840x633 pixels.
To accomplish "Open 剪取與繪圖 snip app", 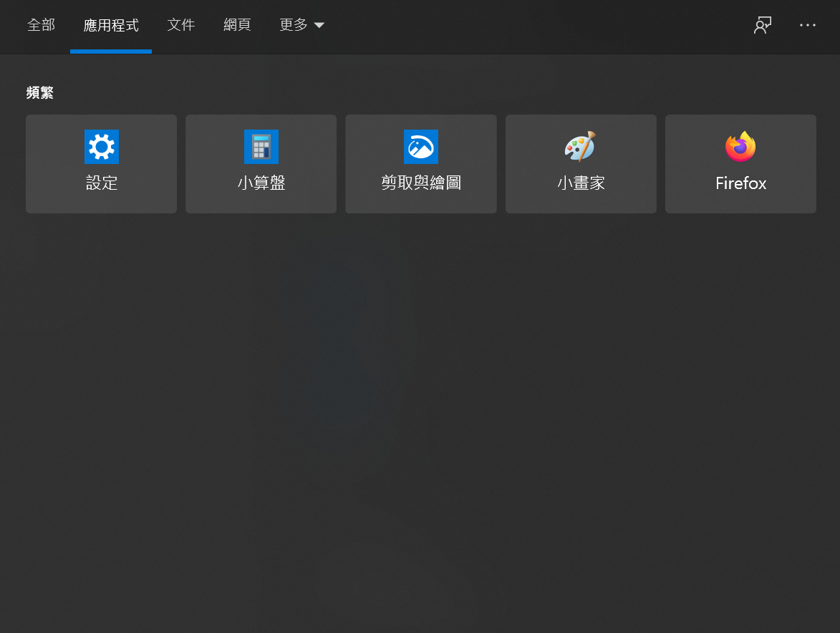I will click(x=420, y=164).
